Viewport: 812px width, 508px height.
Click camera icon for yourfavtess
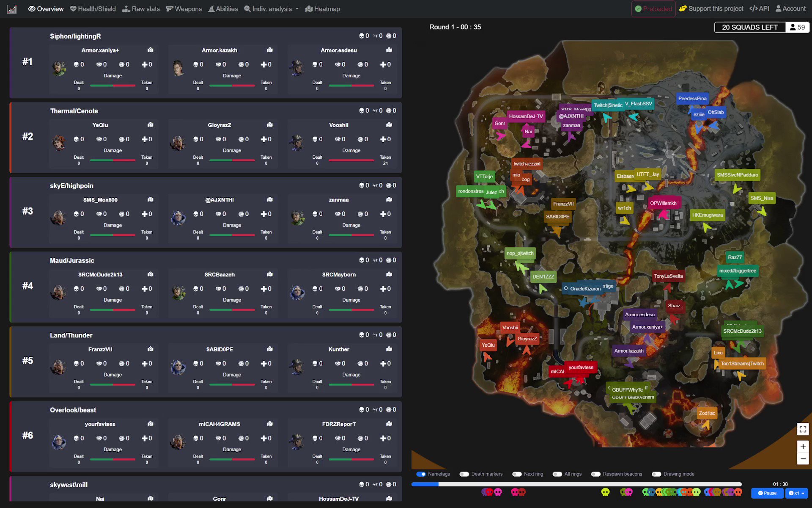point(151,424)
